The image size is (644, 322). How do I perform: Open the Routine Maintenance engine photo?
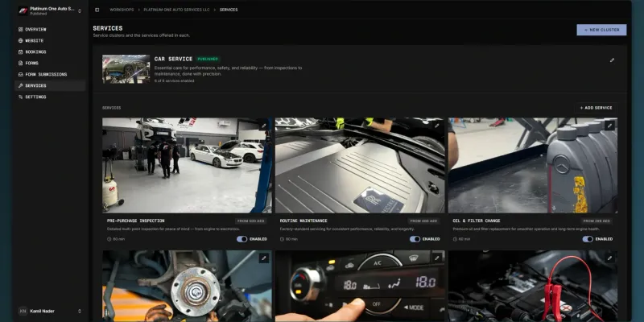point(360,166)
